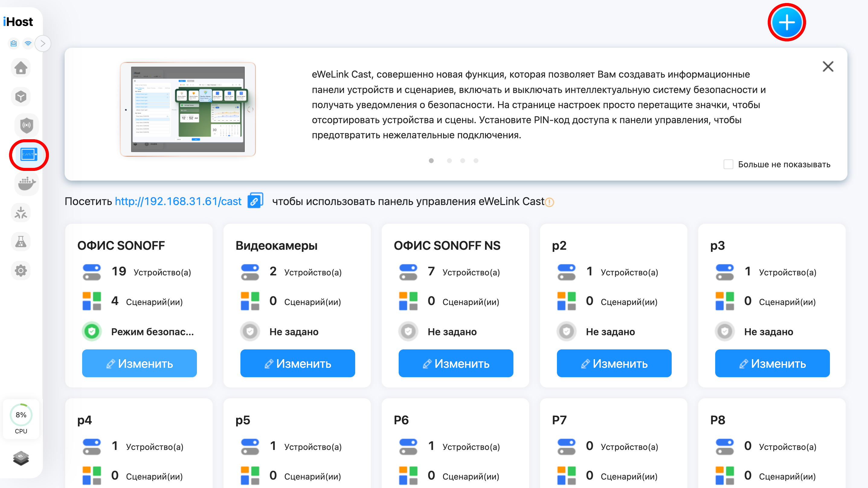Click '7 Устройство(а)' in ОФИС SONOFF NS card
This screenshot has width=868, height=488.
tap(464, 272)
